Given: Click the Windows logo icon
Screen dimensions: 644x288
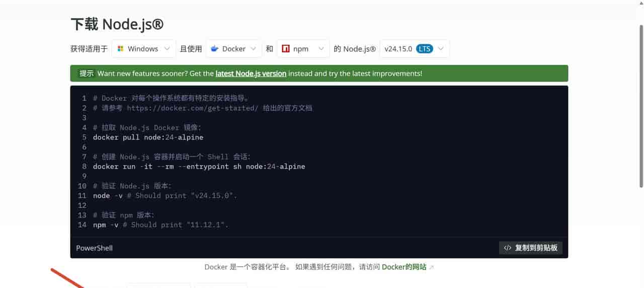Looking at the screenshot, I should click(x=121, y=49).
